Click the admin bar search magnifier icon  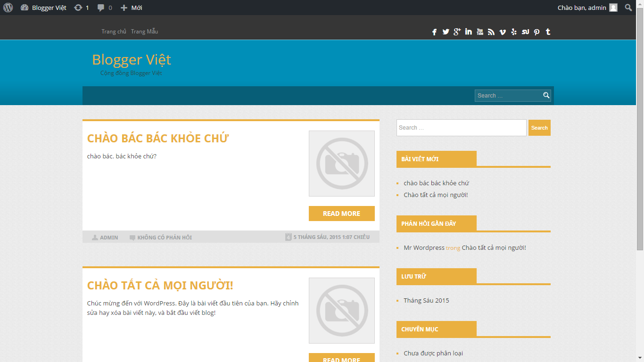tap(628, 8)
